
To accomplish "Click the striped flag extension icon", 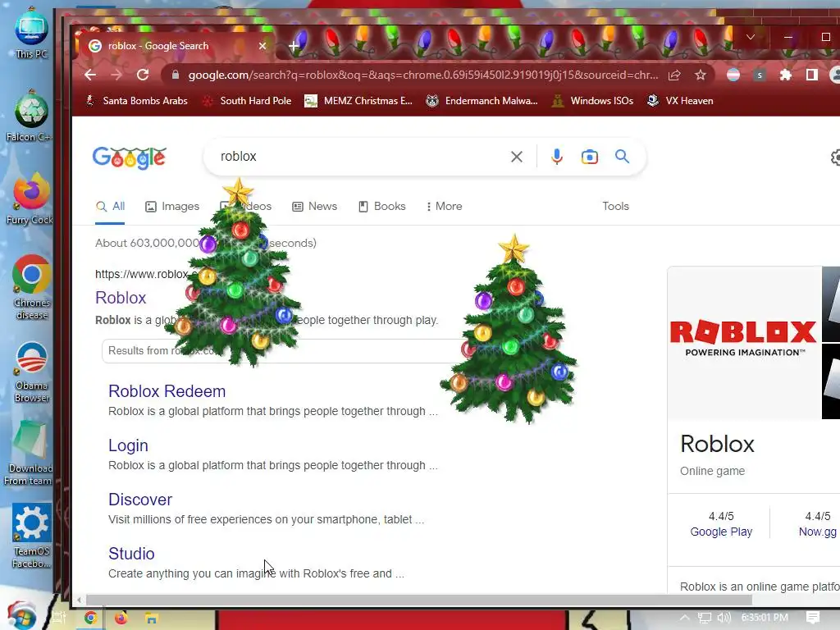I will (733, 75).
